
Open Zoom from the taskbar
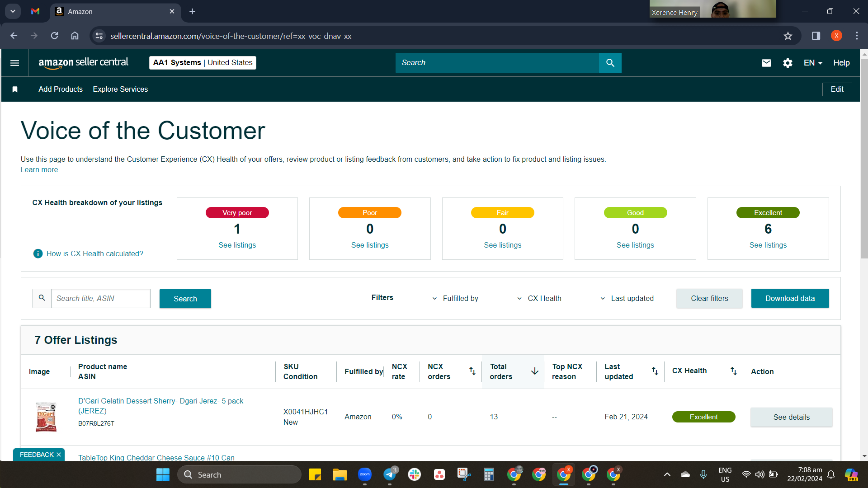tap(364, 474)
